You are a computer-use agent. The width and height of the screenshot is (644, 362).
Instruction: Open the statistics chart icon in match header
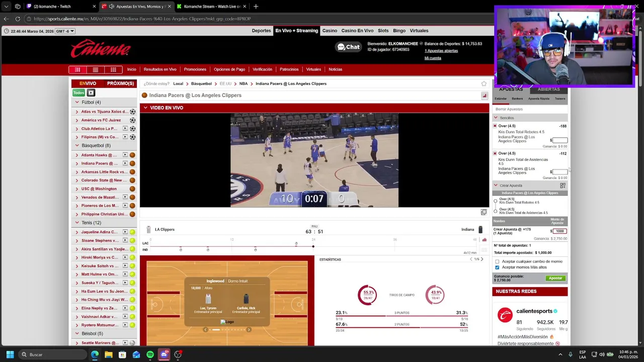pyautogui.click(x=485, y=96)
